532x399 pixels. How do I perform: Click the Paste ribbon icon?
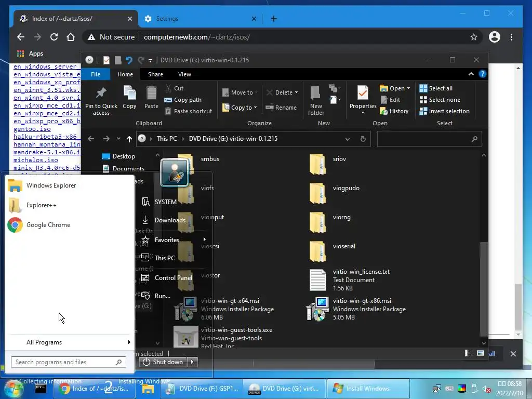(x=151, y=97)
